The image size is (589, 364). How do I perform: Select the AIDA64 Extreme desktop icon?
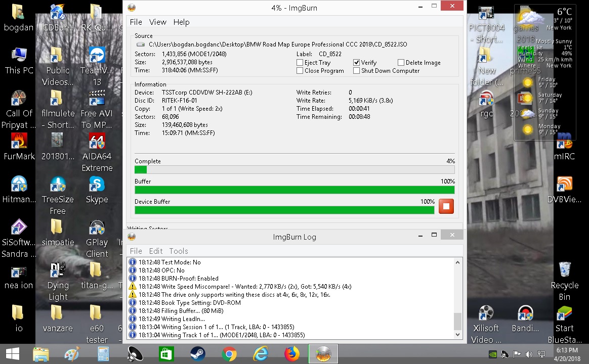(x=97, y=152)
